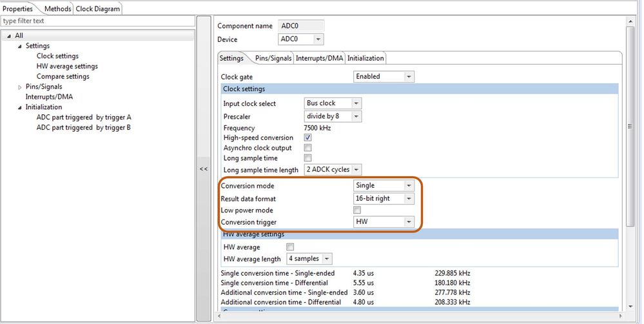644x324 pixels.
Task: Switch to the Methods tab
Action: point(57,8)
